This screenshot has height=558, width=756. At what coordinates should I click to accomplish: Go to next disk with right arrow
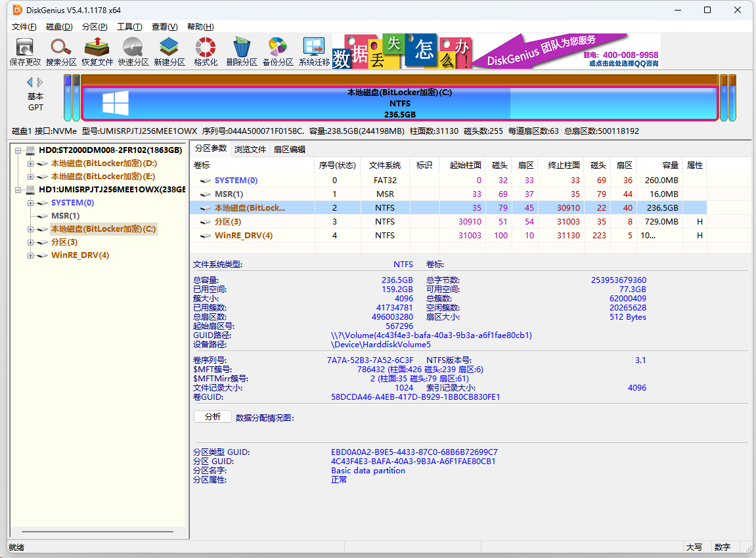tap(40, 83)
